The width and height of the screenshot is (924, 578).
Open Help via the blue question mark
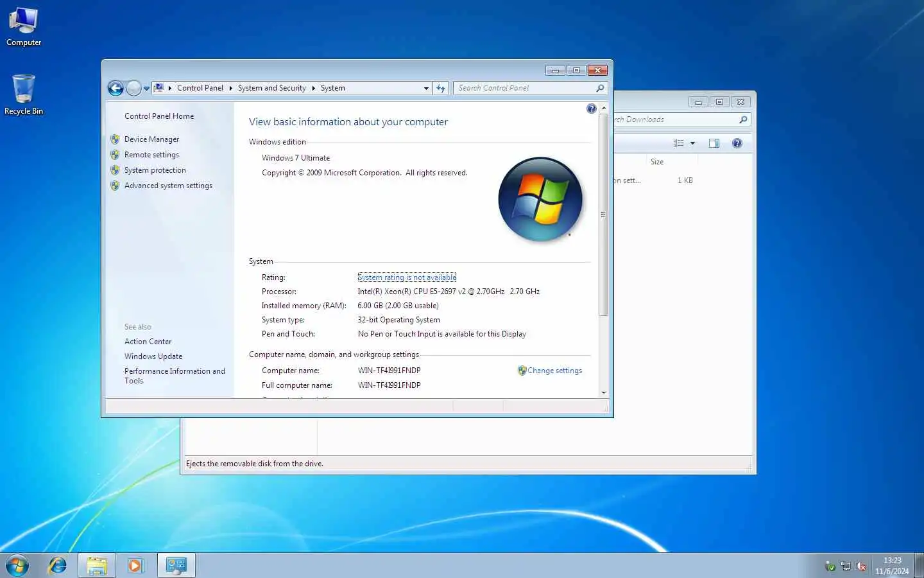[x=592, y=109]
